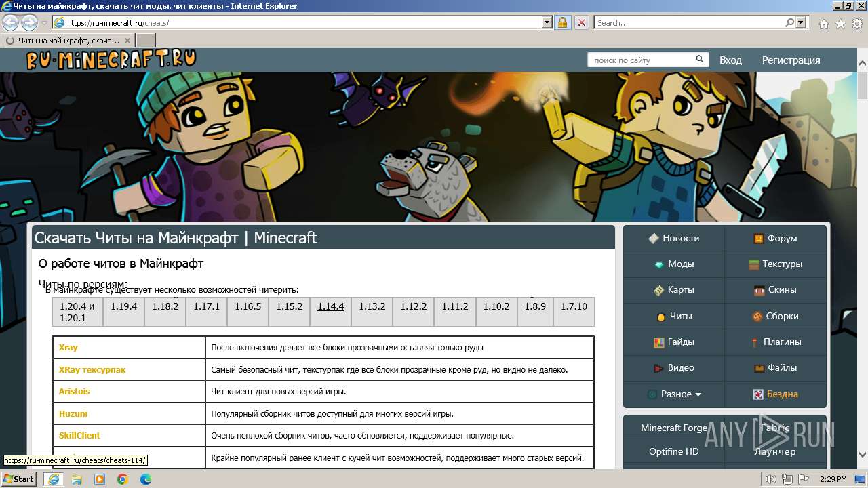Click the search magnifier in IE search box
The image size is (868, 488).
click(790, 22)
